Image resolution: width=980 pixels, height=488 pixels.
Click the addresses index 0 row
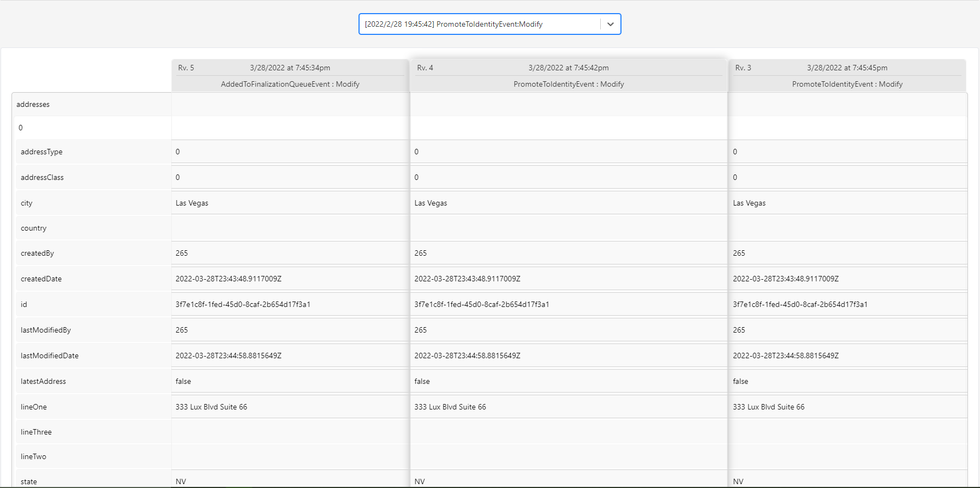pyautogui.click(x=21, y=128)
